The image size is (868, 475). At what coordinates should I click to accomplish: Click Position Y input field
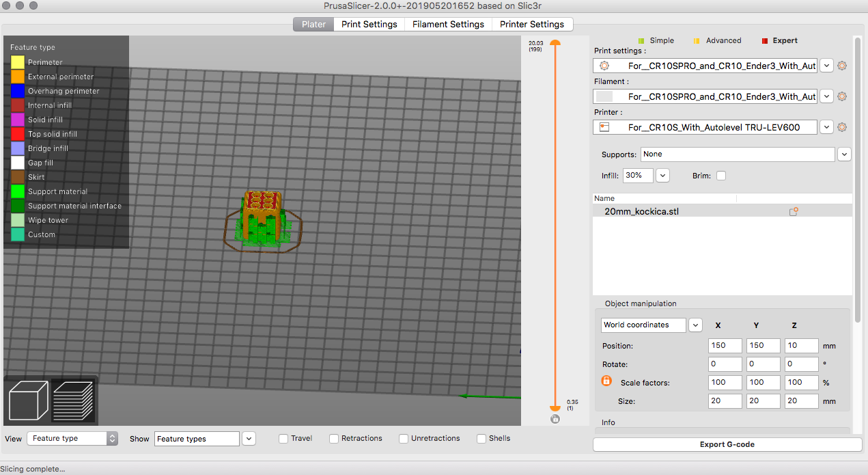[763, 346]
